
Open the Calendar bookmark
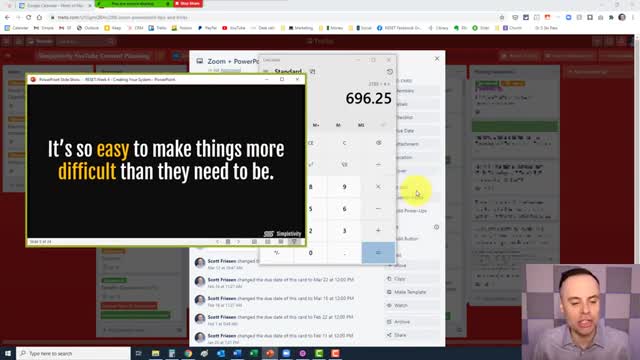click(x=16, y=28)
